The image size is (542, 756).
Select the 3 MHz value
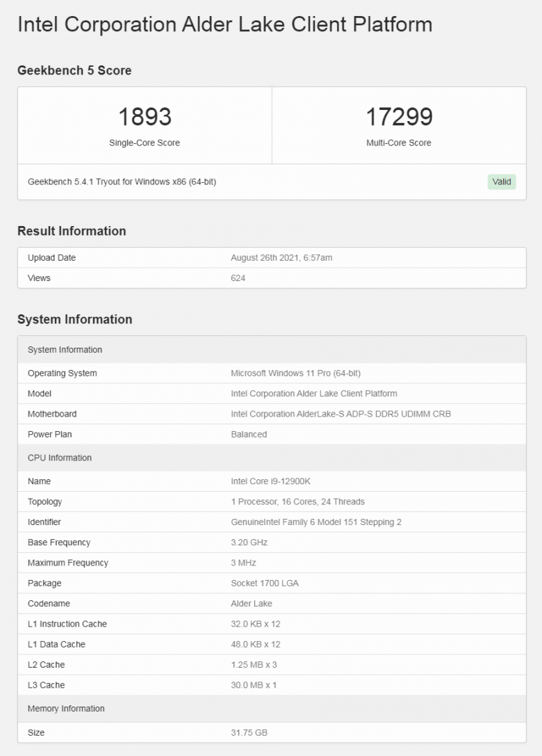click(x=243, y=563)
